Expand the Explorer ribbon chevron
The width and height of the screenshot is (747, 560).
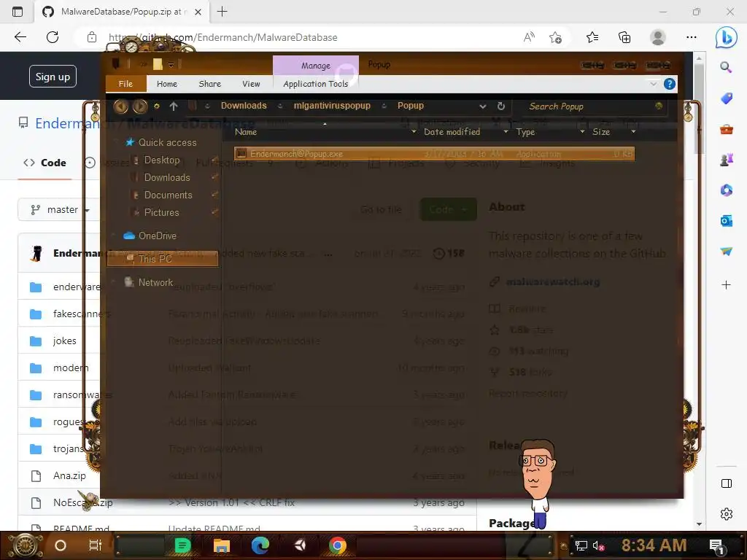[653, 85]
